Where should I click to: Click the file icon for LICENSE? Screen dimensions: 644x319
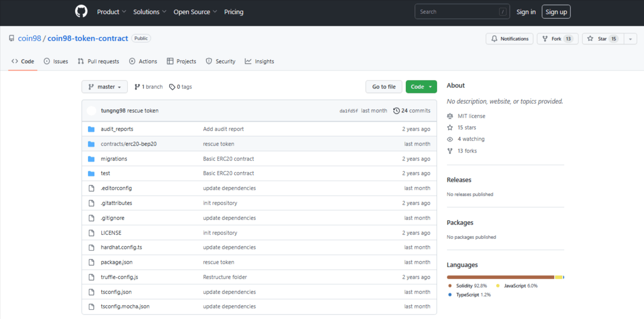[91, 233]
